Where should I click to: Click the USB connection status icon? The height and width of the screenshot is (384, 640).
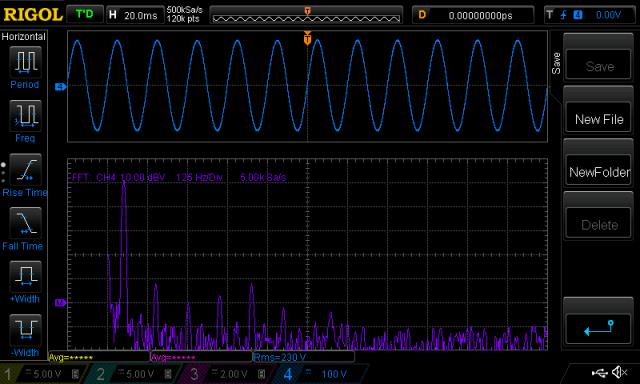(x=599, y=372)
